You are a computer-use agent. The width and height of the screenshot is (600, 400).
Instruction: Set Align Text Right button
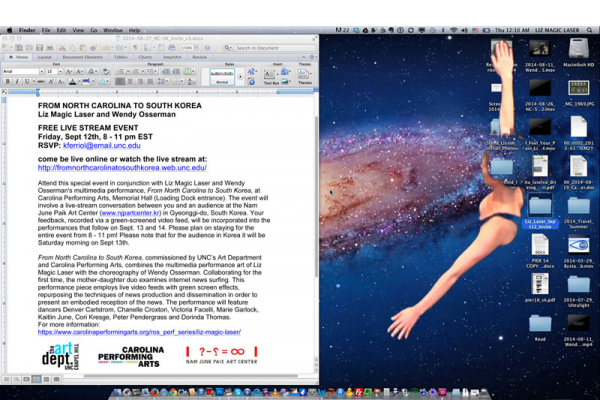140,82
